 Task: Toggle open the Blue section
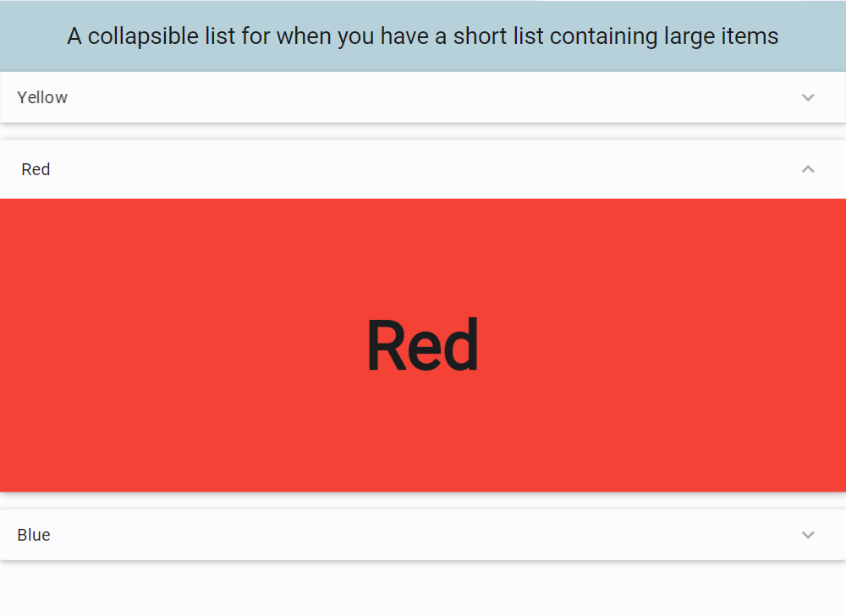[423, 535]
